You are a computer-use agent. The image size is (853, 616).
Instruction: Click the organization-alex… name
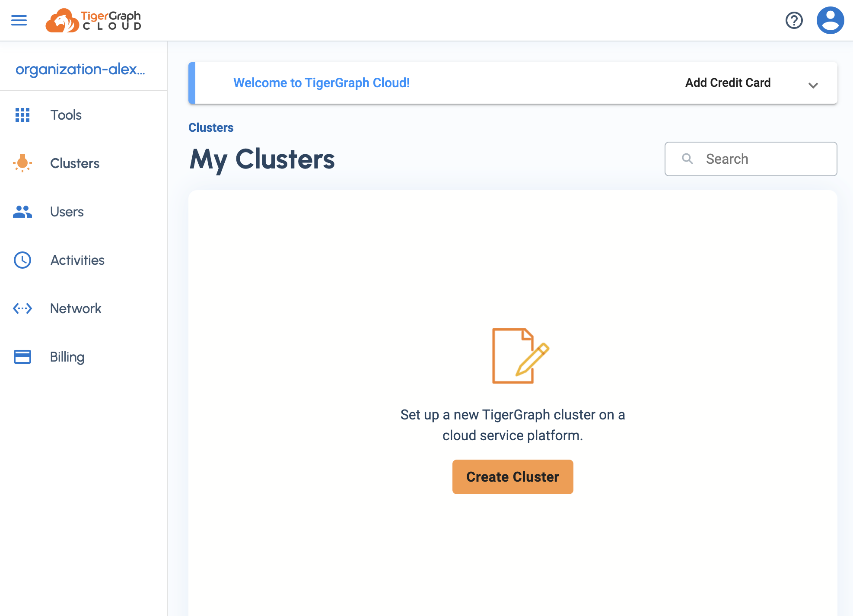(80, 69)
